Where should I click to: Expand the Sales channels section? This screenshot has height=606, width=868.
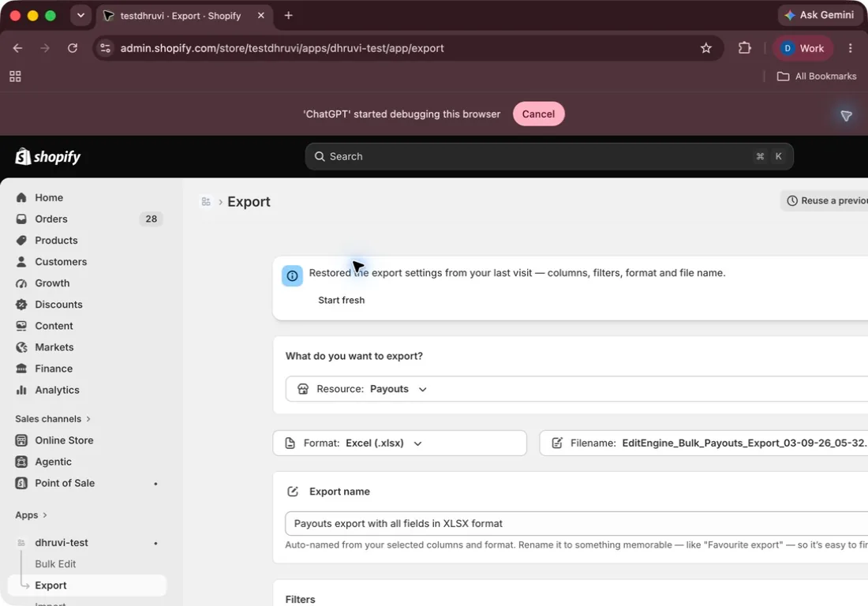coord(53,419)
